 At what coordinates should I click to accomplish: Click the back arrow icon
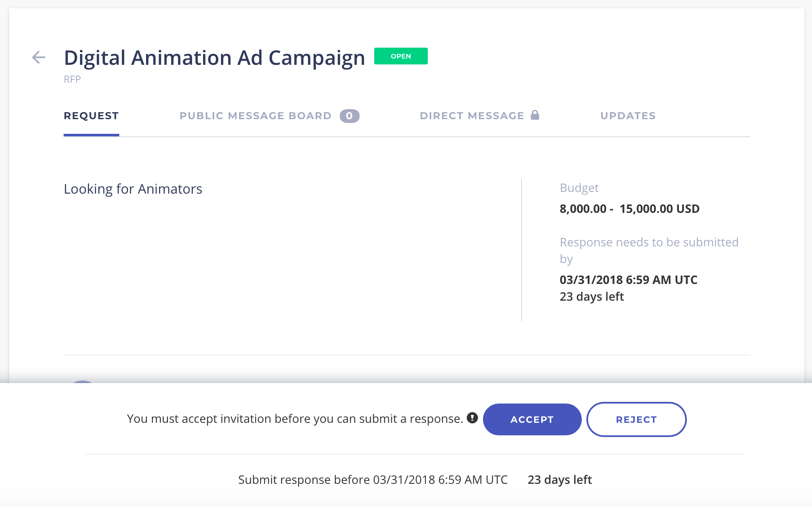coord(39,57)
